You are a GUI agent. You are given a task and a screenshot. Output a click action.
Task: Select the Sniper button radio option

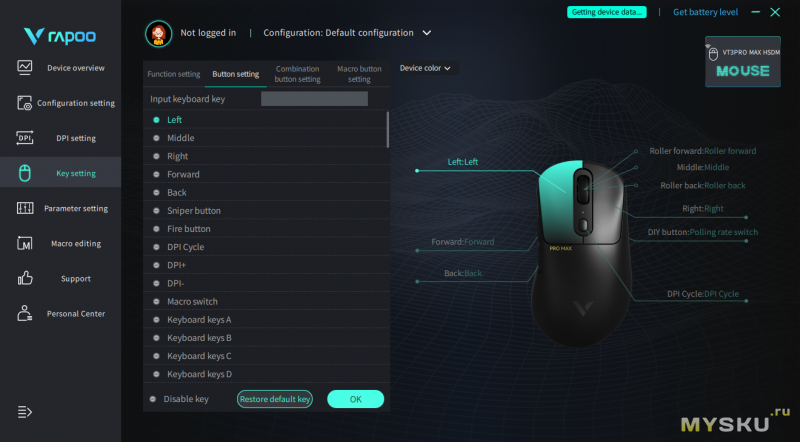coord(156,211)
